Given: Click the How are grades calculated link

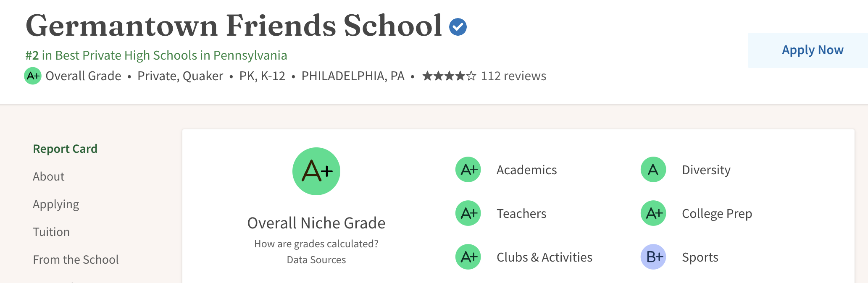Looking at the screenshot, I should 316,244.
